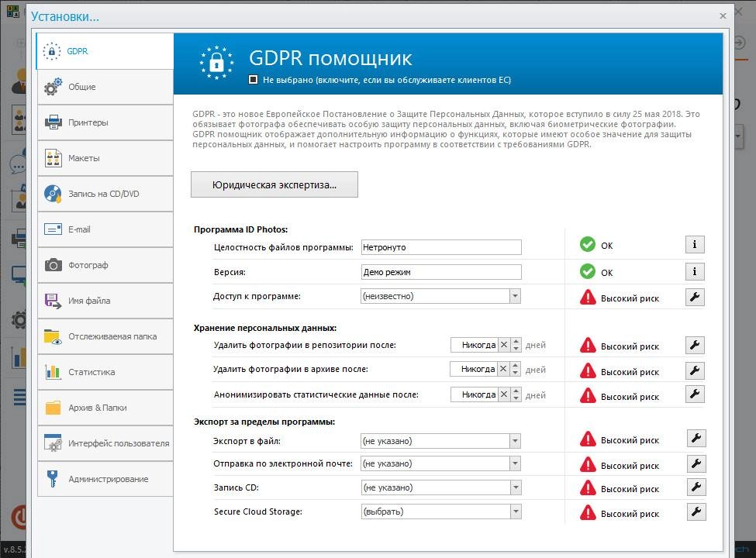Go to the Макеты section
This screenshot has width=756, height=558.
[105, 158]
